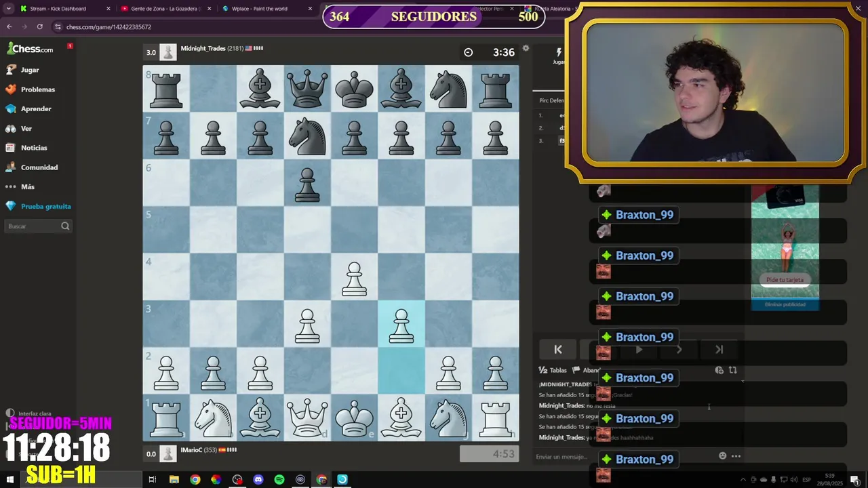Screen dimensions: 868x488
Task: Open the Comunidad sidebar item
Action: click(x=39, y=167)
